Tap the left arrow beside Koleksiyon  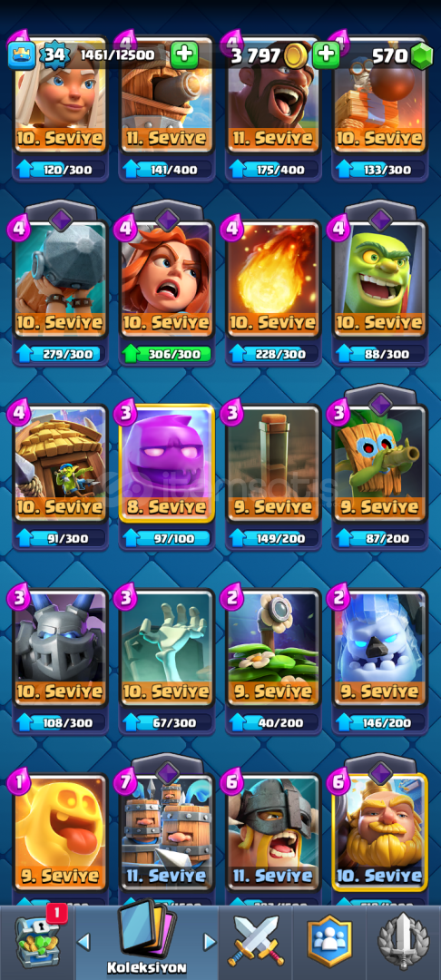click(x=83, y=941)
